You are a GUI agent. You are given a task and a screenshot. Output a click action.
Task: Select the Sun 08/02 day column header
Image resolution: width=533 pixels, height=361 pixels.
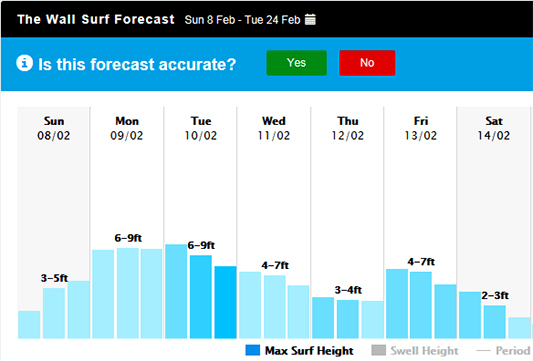54,128
